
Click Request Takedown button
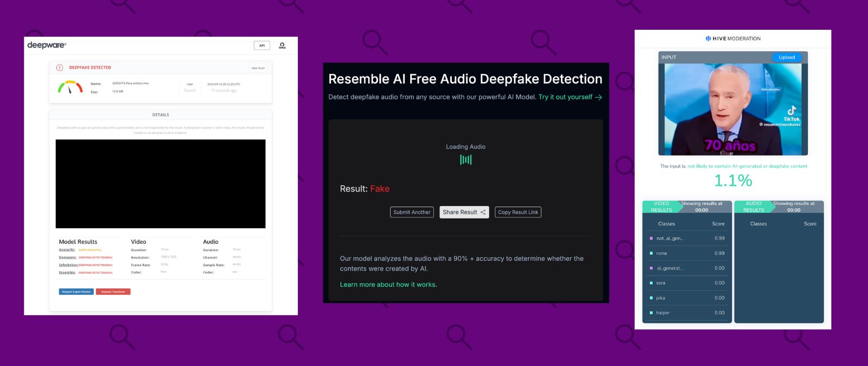tap(113, 292)
